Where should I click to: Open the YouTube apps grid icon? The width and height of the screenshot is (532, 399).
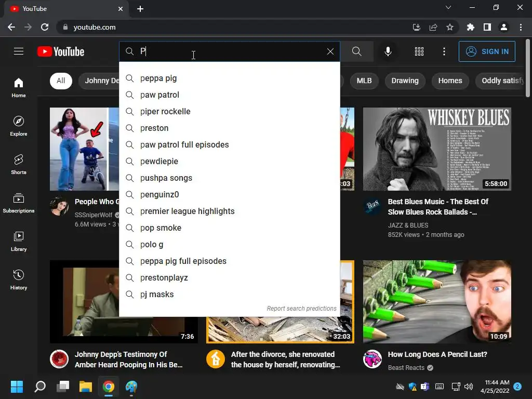point(419,51)
